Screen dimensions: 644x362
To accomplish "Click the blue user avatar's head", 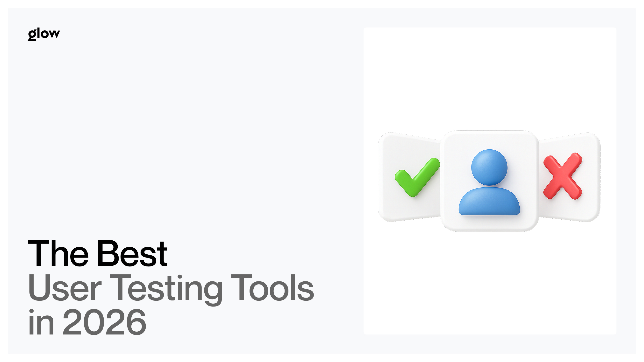I will click(x=489, y=167).
